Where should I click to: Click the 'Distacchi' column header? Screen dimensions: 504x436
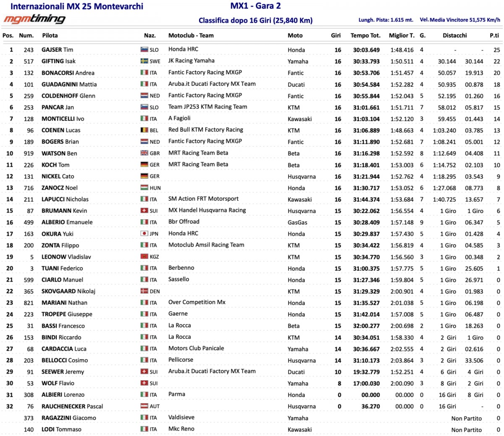[455, 36]
